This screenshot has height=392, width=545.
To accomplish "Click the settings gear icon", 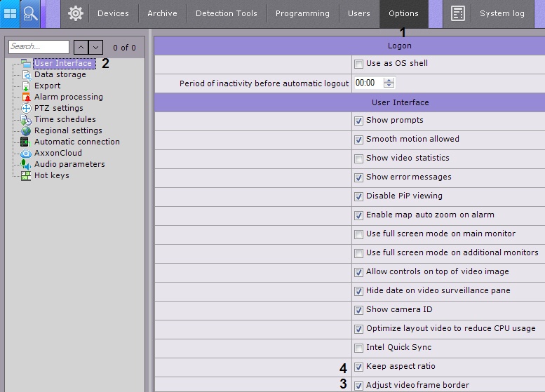I will tap(75, 13).
